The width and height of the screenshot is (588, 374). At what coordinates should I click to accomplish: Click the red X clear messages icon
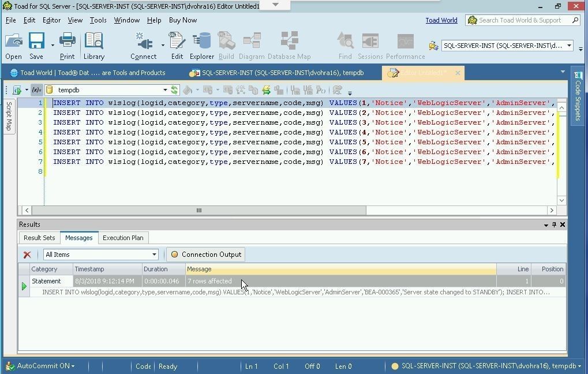(x=27, y=255)
